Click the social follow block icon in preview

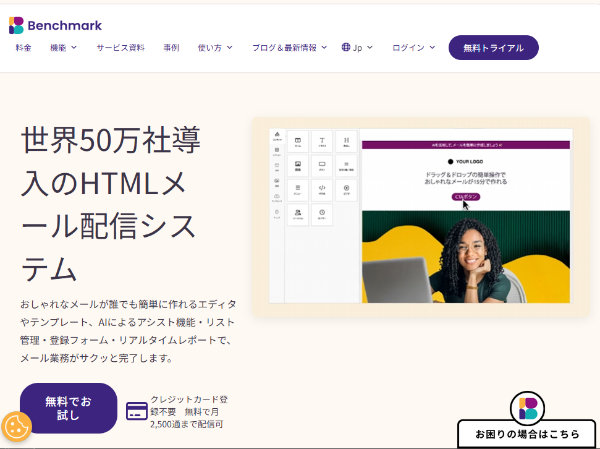click(298, 214)
